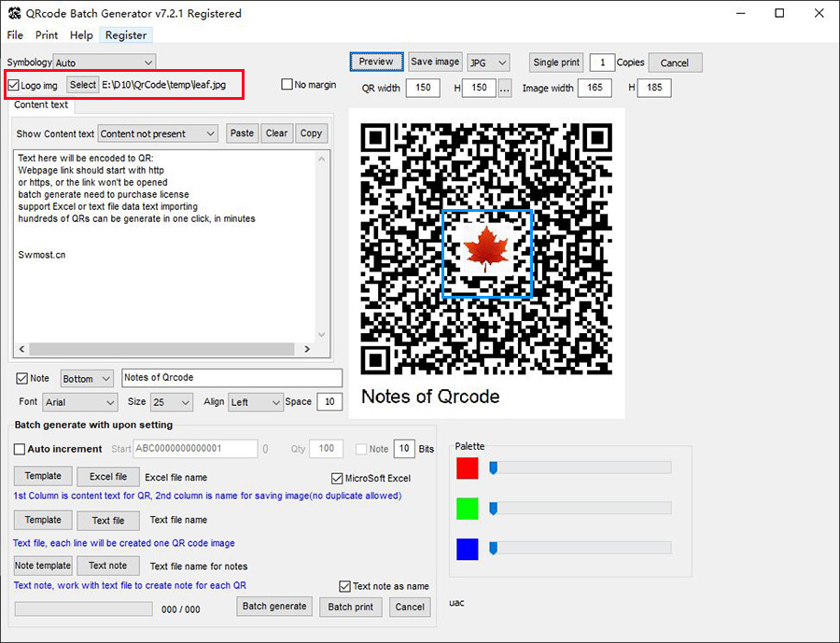The image size is (840, 643).
Task: Toggle the Text note as name checkbox
Action: (x=345, y=586)
